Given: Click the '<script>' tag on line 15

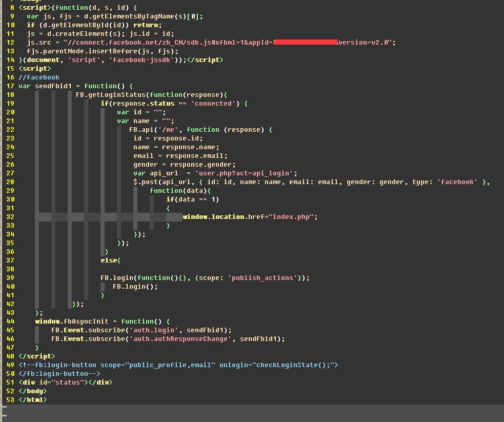Looking at the screenshot, I should tap(35, 68).
